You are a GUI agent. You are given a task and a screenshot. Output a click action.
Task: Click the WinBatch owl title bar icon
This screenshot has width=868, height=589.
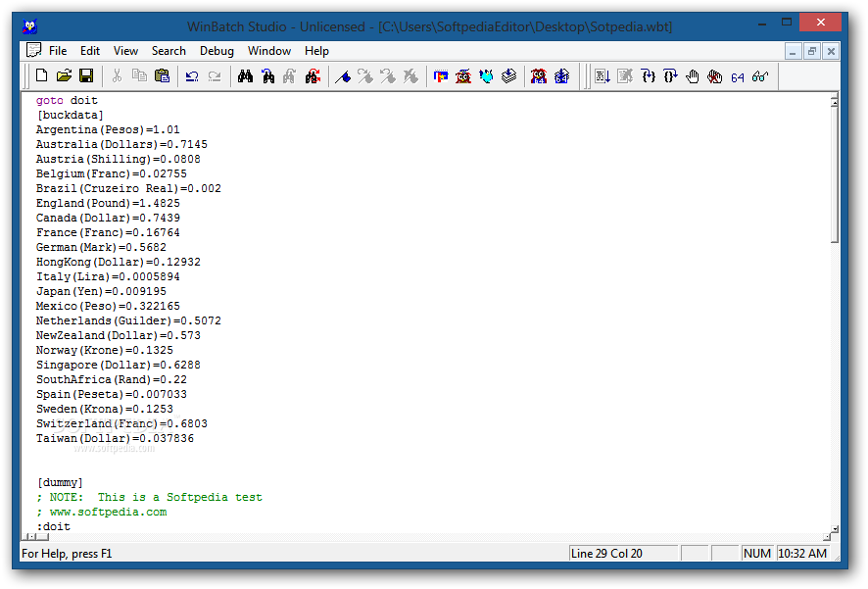click(30, 26)
